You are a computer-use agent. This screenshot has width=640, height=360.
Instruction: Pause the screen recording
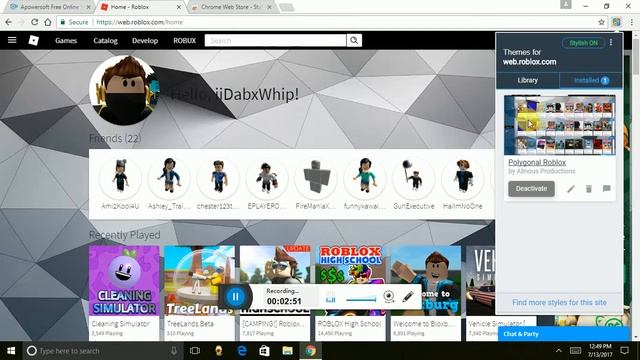[236, 297]
